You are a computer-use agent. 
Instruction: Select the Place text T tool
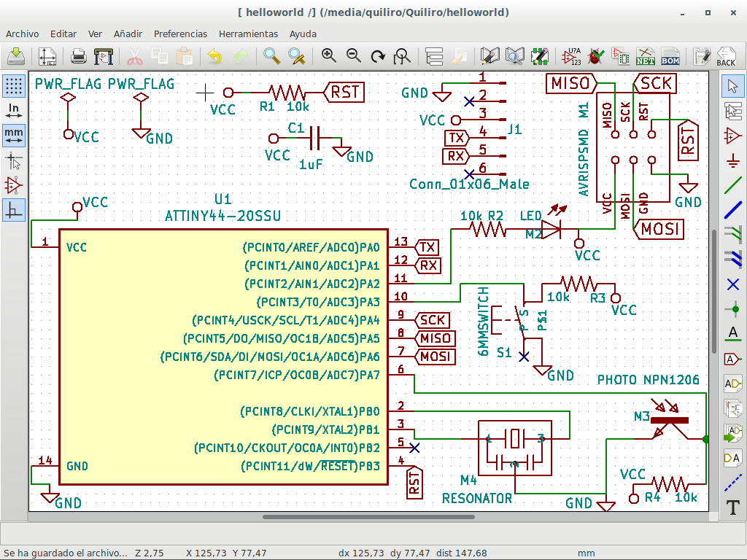coord(732,507)
